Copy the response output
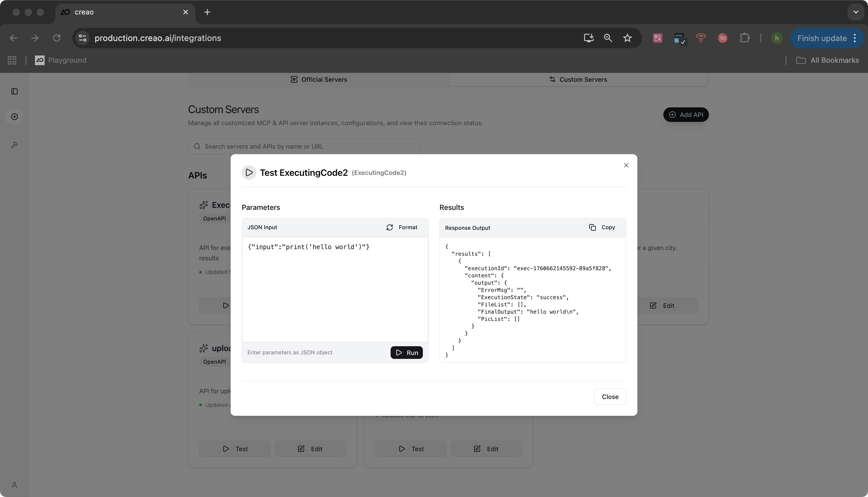 [602, 227]
